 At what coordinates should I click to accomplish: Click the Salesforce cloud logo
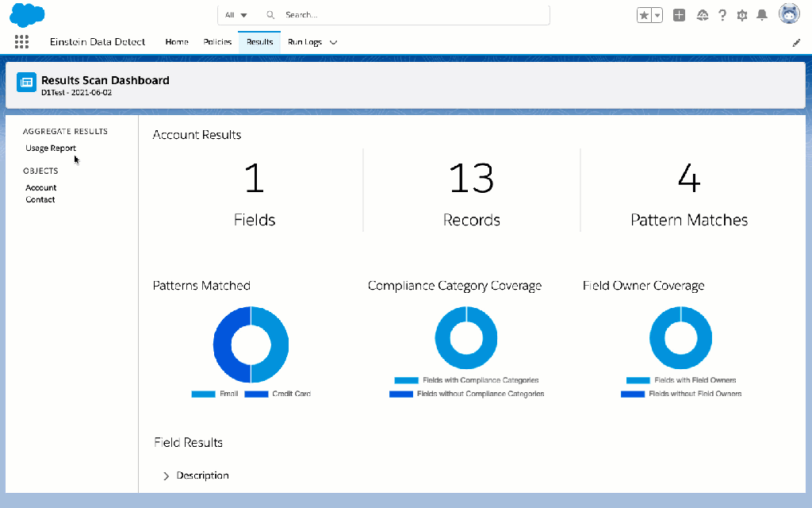[27, 15]
